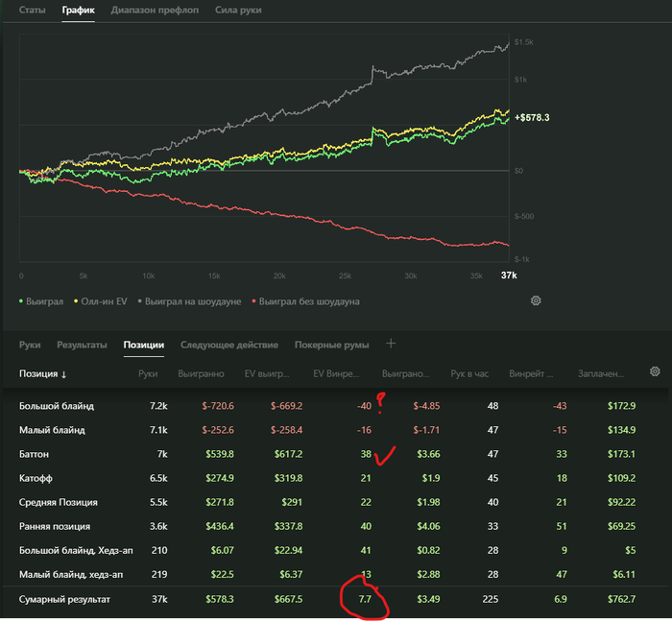
Task: Click the 225 hands per hour total
Action: tap(491, 599)
